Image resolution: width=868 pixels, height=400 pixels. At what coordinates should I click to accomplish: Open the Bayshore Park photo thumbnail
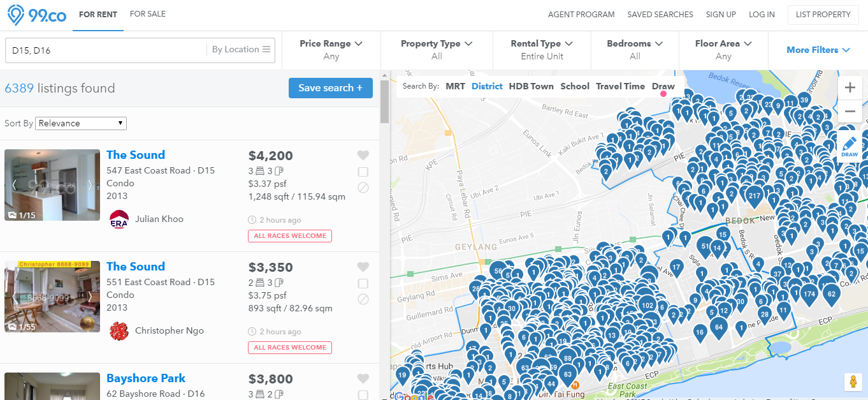pos(52,386)
